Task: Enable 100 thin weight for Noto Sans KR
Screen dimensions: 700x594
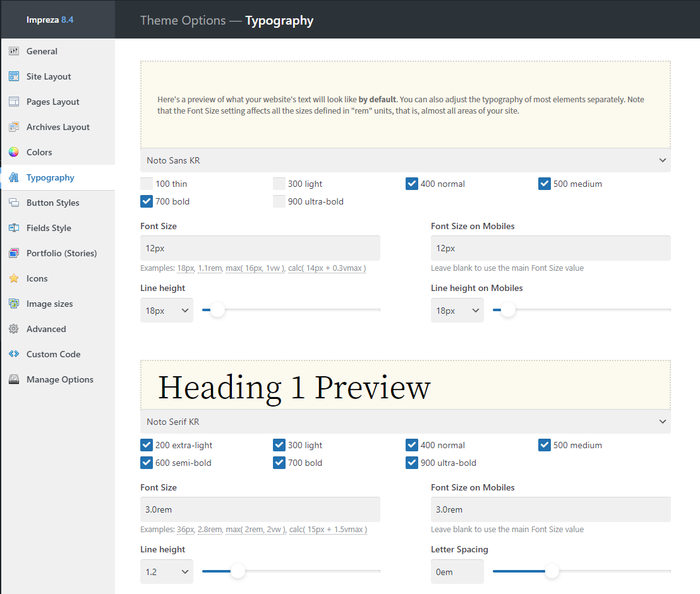Action: (147, 184)
